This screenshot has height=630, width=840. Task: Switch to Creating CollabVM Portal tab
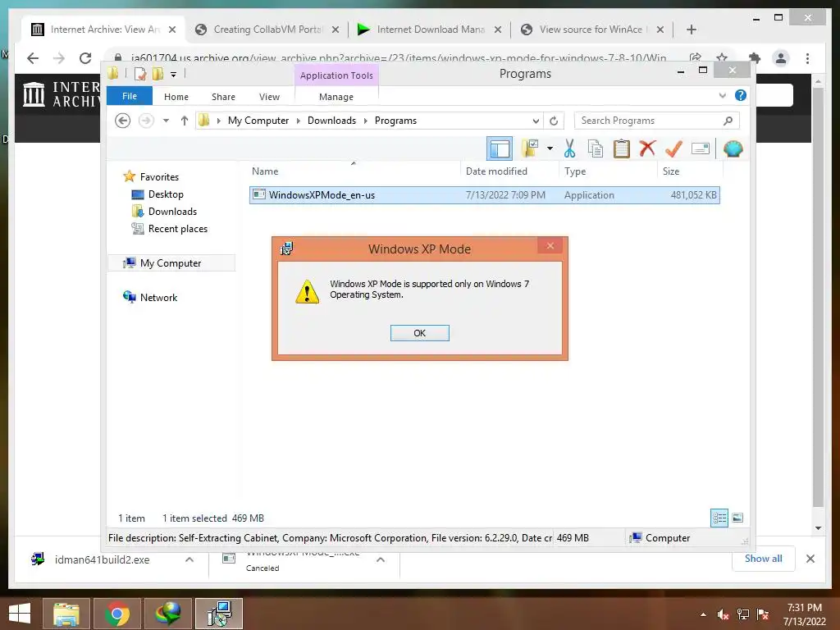267,30
